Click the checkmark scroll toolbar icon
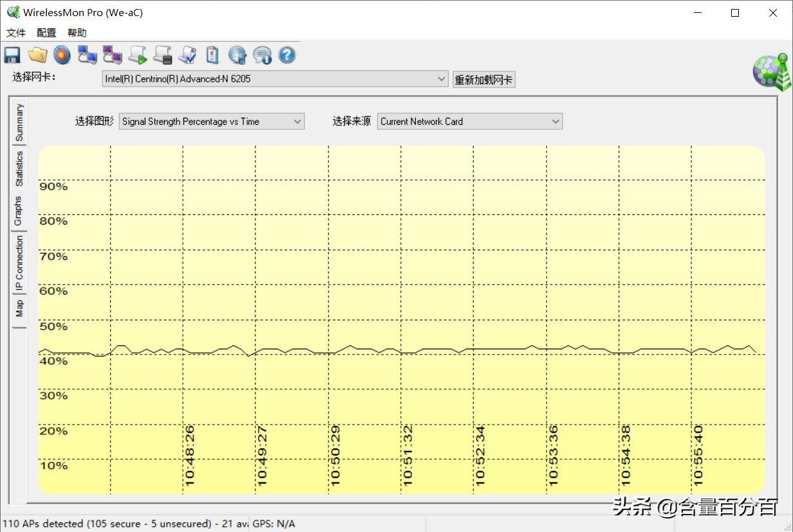 tap(187, 55)
